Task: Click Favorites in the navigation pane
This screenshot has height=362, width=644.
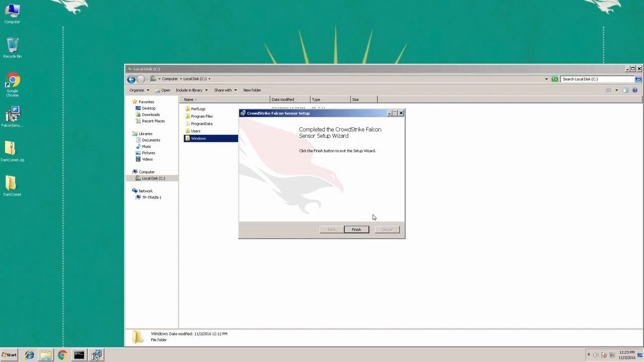Action: [143, 102]
